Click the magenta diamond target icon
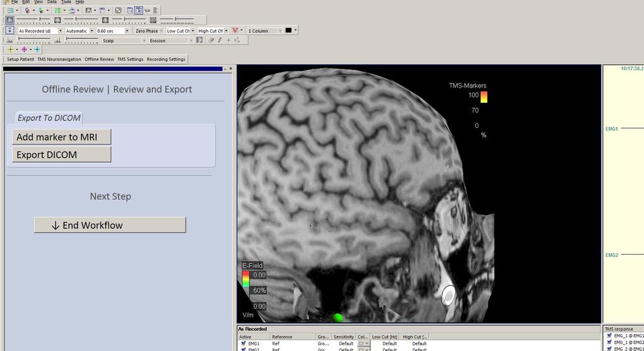Screen dimensions: 644x351 (x=24, y=49)
